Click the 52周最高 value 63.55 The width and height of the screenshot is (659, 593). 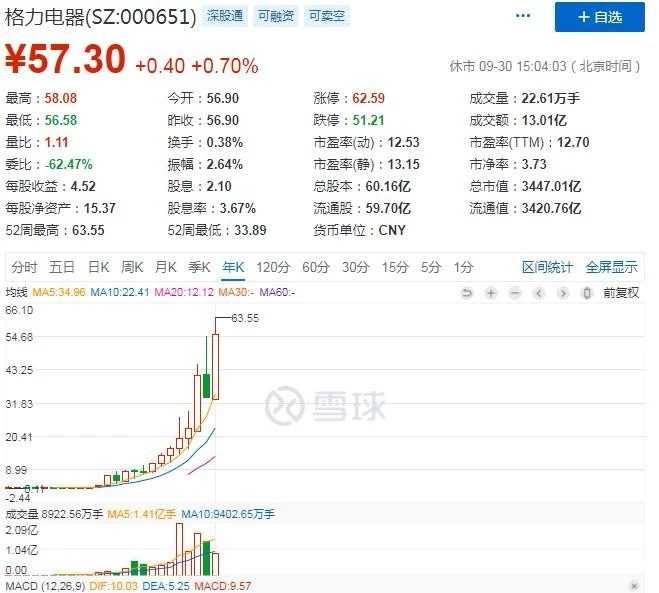pos(88,230)
